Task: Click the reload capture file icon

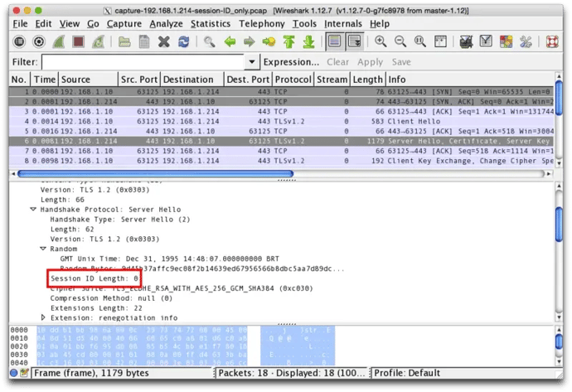Action: 184,41
